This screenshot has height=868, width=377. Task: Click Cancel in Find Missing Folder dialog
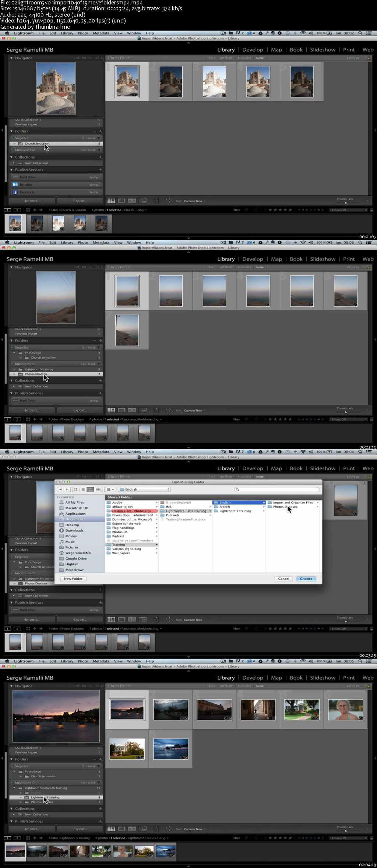pos(283,579)
